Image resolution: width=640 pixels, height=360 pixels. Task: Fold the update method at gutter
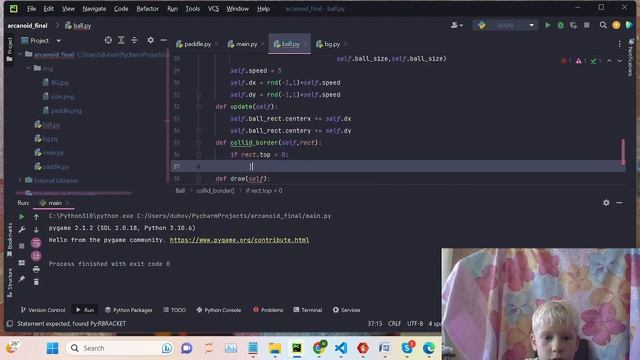click(x=198, y=107)
